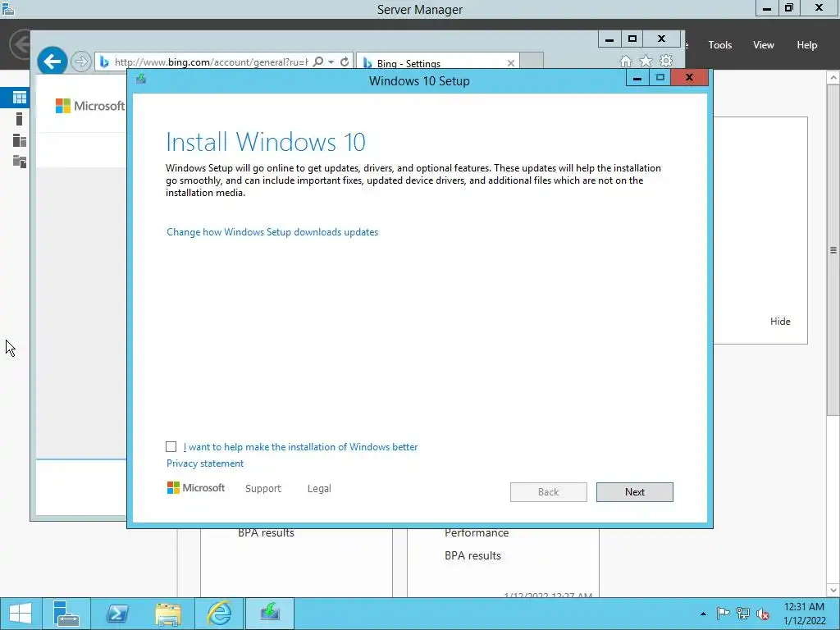Open Server Manager View menu

pyautogui.click(x=764, y=45)
